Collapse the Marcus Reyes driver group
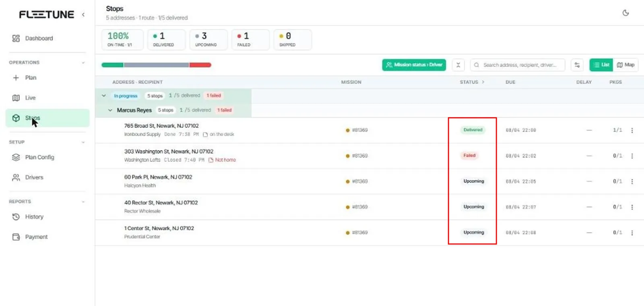 (110, 110)
